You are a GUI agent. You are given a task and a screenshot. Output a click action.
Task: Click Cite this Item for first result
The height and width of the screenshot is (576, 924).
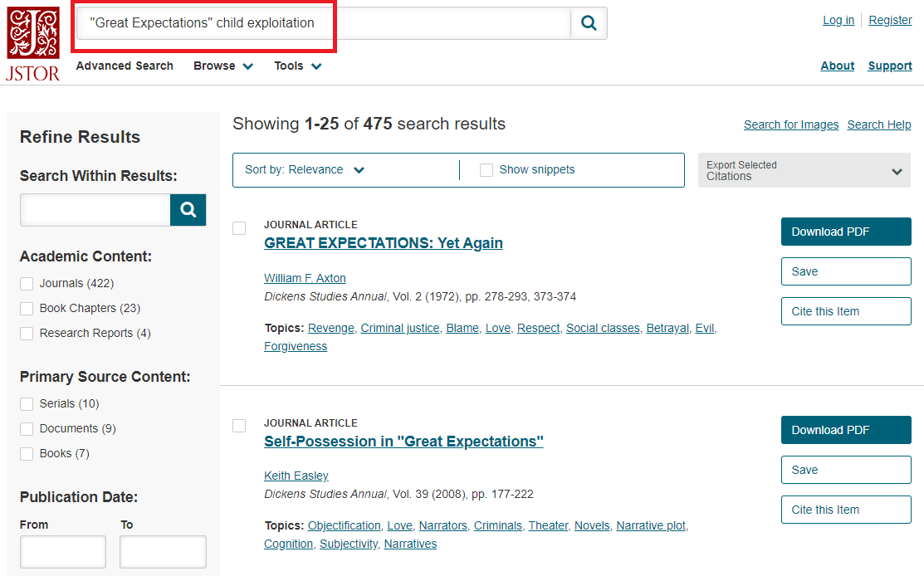tap(845, 311)
